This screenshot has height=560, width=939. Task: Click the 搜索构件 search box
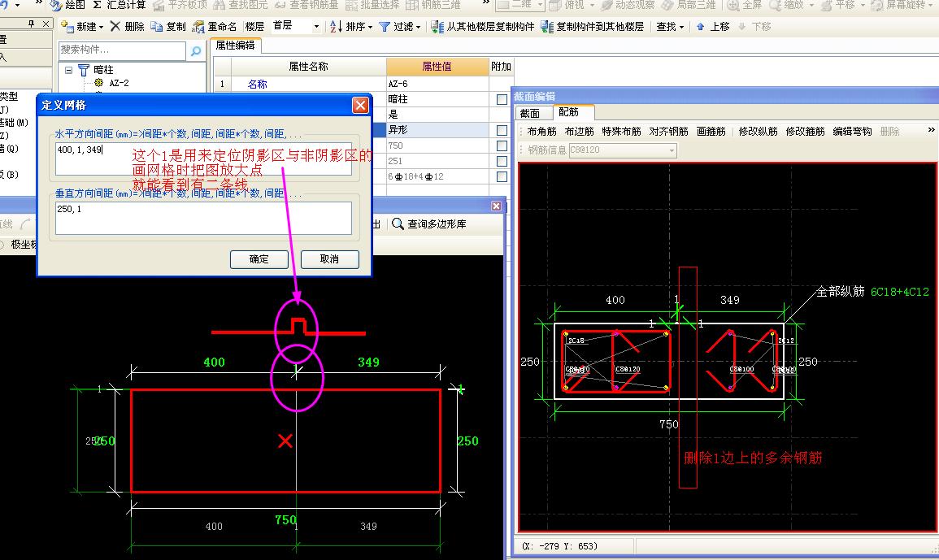click(122, 50)
